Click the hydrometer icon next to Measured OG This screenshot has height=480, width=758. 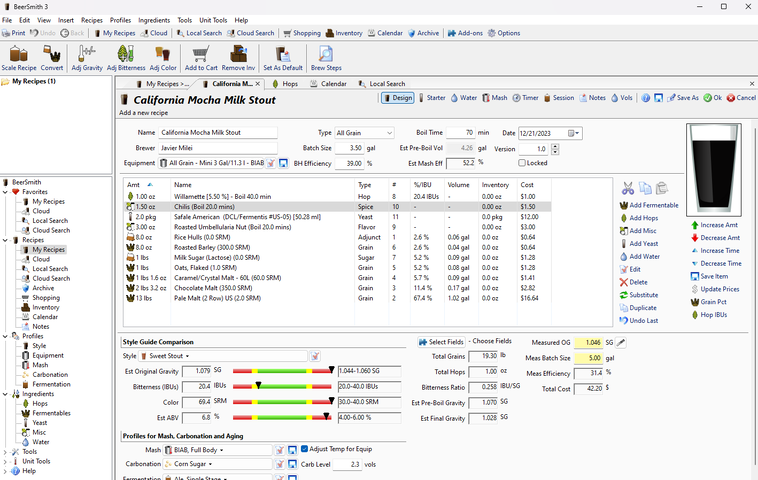pos(621,342)
